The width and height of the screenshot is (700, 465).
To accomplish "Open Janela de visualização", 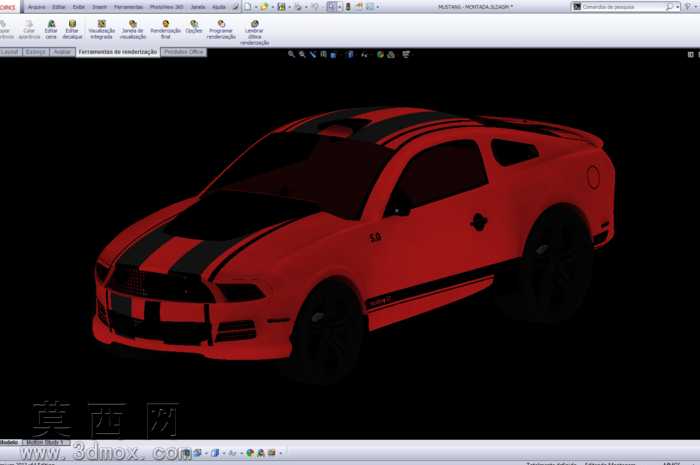I will 133,29.
